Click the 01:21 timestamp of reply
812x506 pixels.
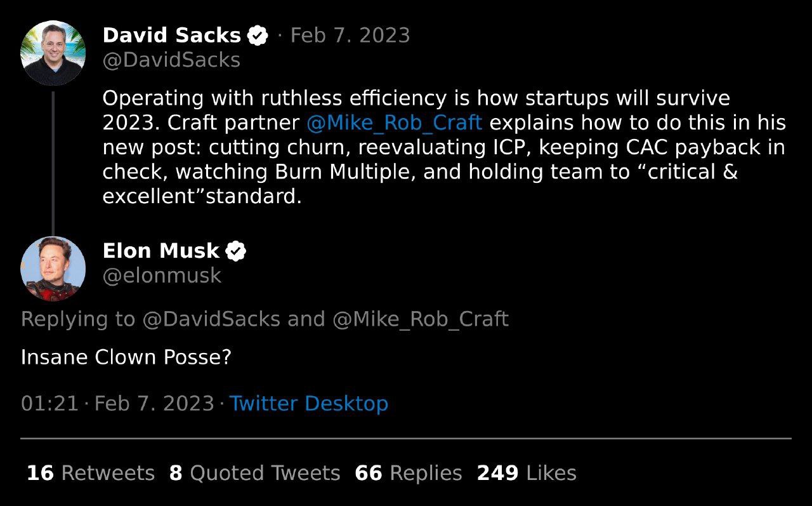click(x=49, y=404)
